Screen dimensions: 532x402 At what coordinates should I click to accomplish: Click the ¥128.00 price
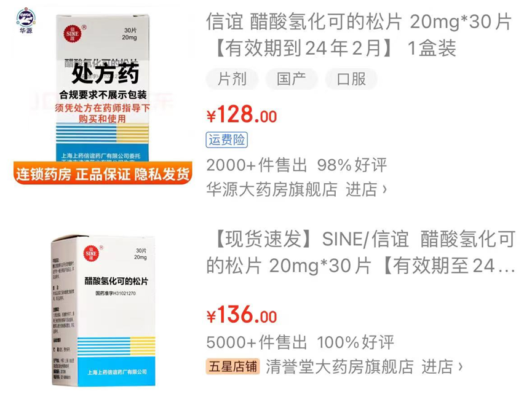(x=242, y=114)
